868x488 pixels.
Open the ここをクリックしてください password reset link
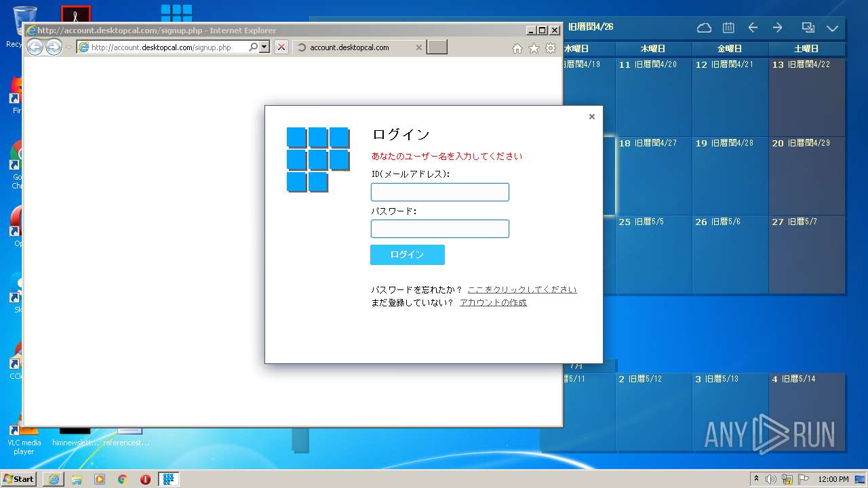click(522, 289)
